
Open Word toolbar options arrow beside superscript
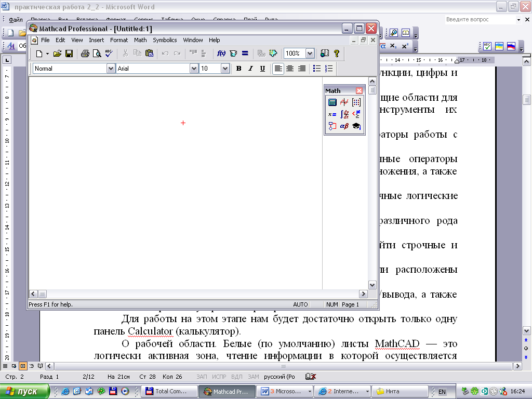(416, 46)
